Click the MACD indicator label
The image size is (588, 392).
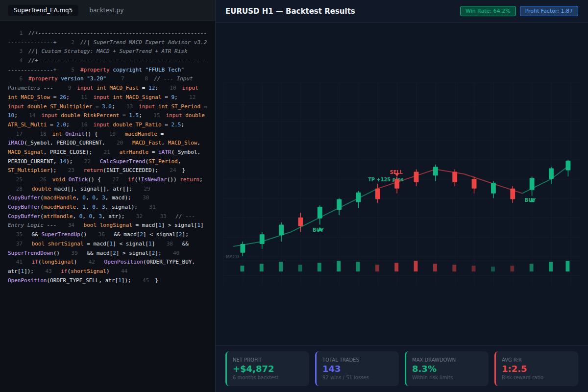coord(232,257)
